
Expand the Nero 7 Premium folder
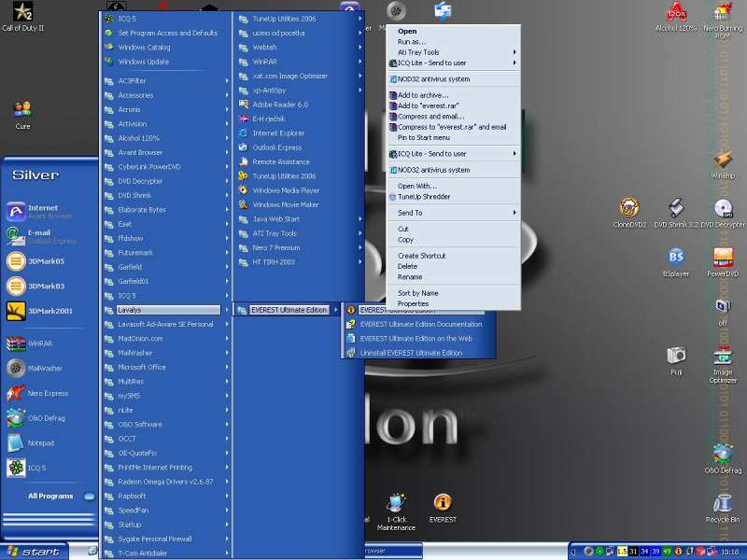point(300,247)
